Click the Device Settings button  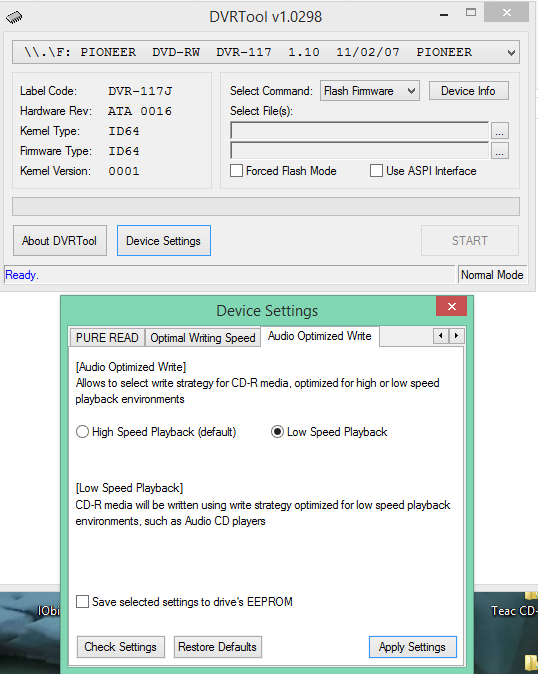164,241
